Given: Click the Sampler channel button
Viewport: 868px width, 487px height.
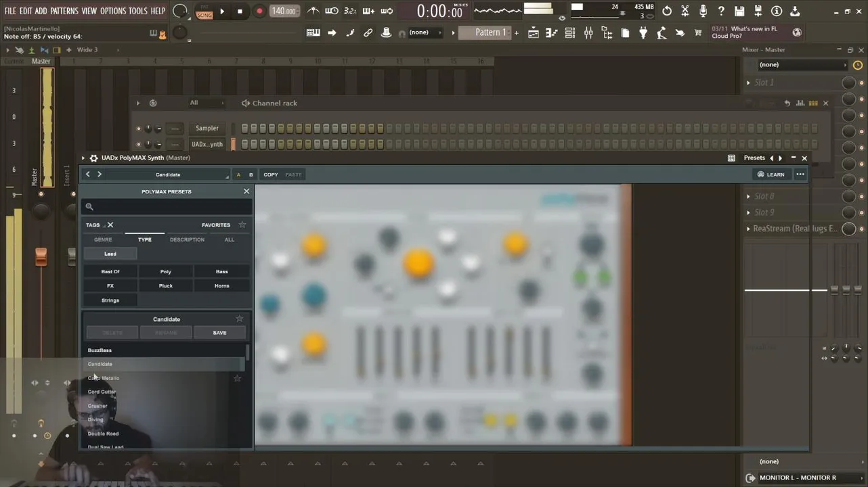Looking at the screenshot, I should (207, 128).
